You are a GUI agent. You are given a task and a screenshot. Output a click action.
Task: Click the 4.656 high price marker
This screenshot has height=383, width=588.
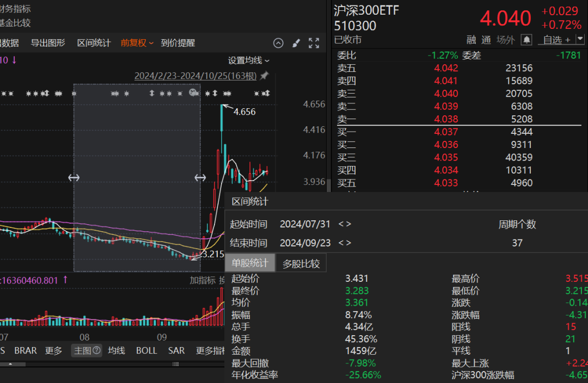244,112
